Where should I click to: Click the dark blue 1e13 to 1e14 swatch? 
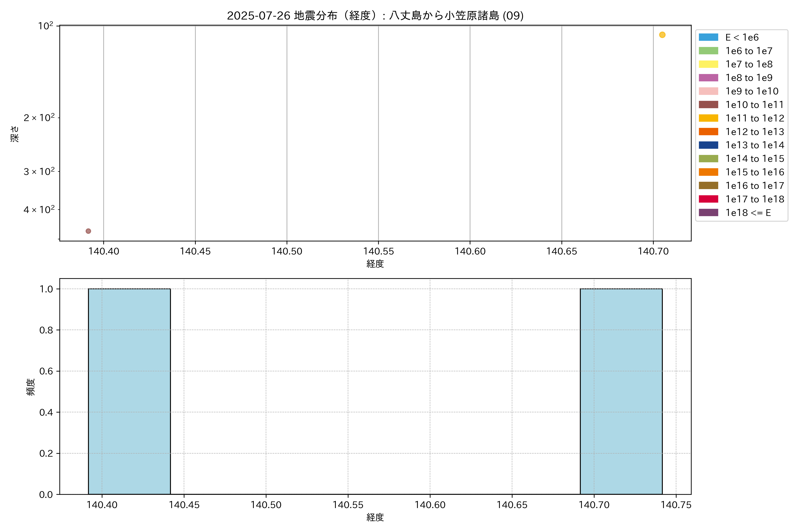(x=708, y=145)
